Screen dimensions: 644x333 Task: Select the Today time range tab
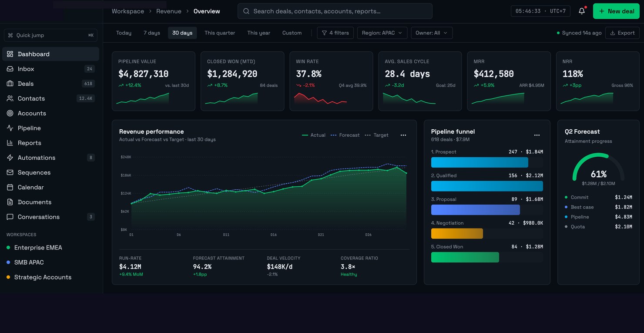click(x=124, y=33)
